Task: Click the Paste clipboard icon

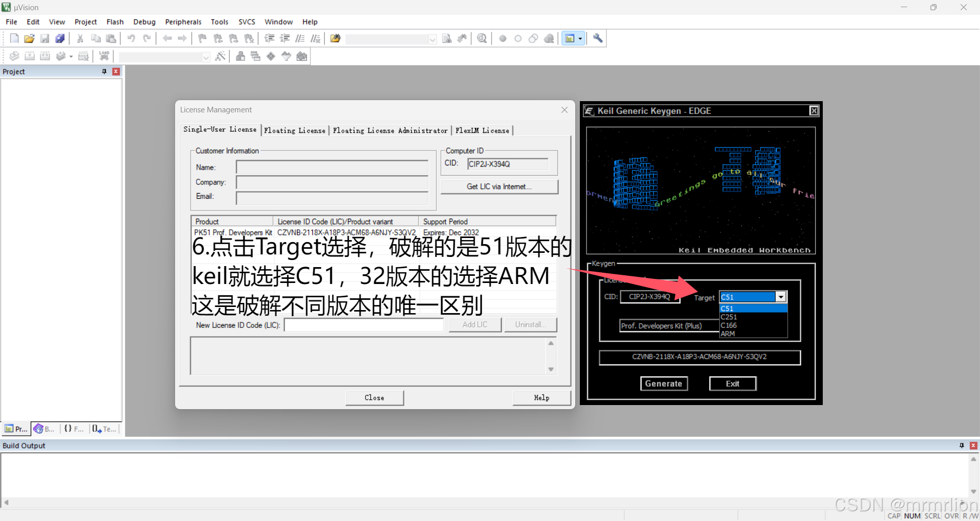Action: point(111,38)
